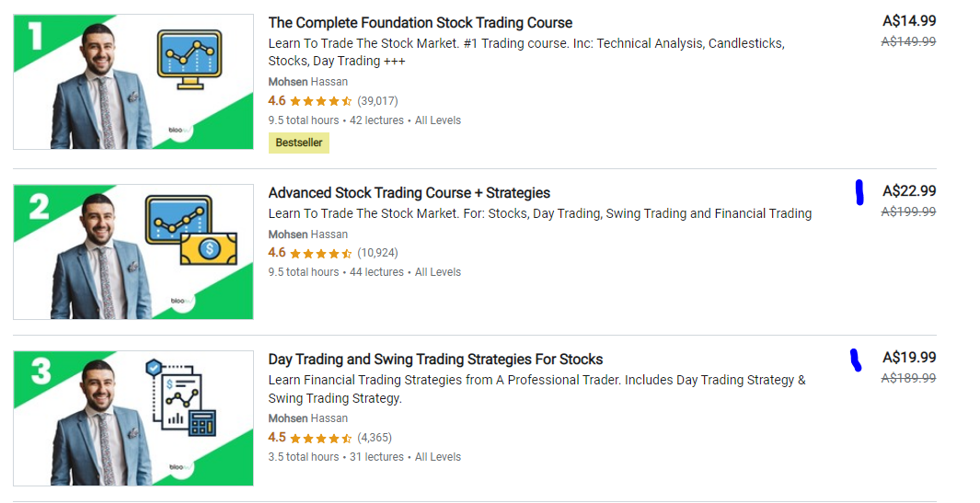Click the star rating of Advanced Stock Trading
This screenshot has height=503, width=980.
321,253
